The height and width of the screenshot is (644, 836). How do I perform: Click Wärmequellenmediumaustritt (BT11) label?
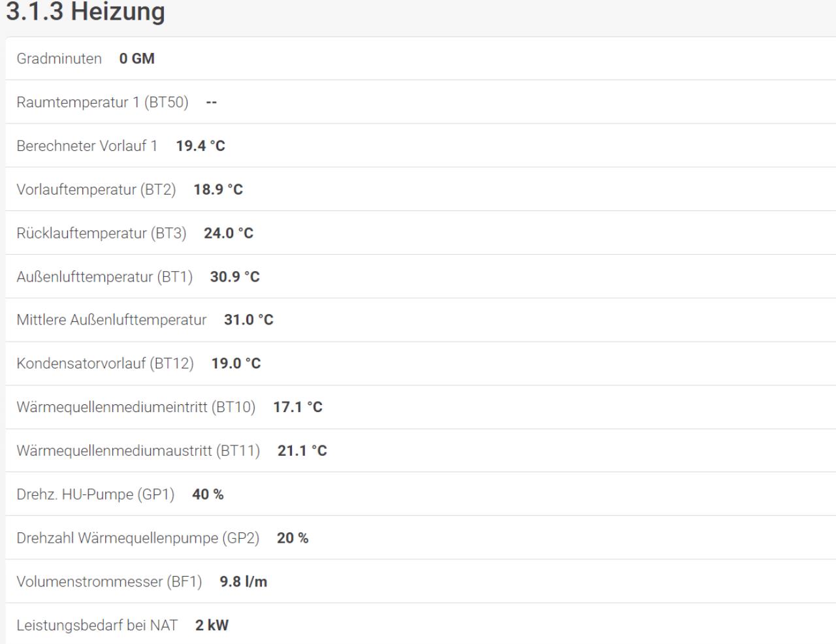coord(138,451)
